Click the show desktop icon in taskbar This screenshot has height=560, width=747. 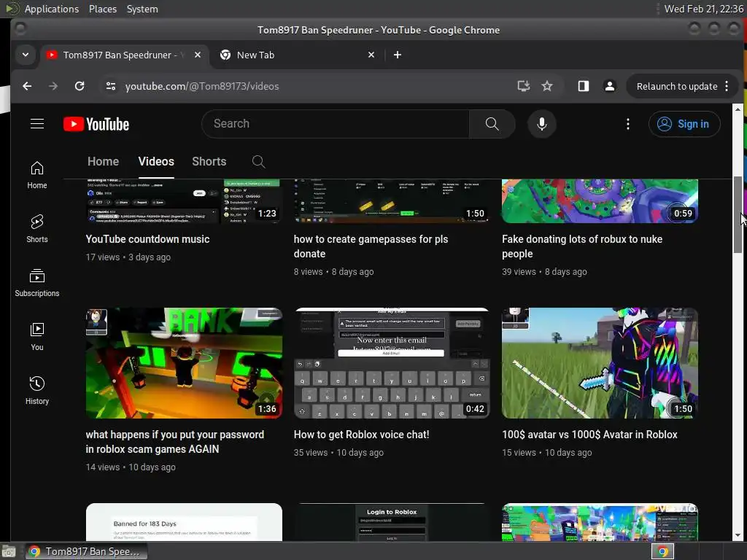(9, 551)
